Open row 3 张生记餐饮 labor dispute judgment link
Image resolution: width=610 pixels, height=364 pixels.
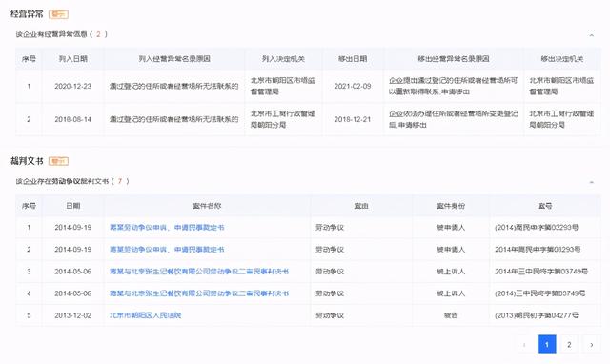(199, 272)
